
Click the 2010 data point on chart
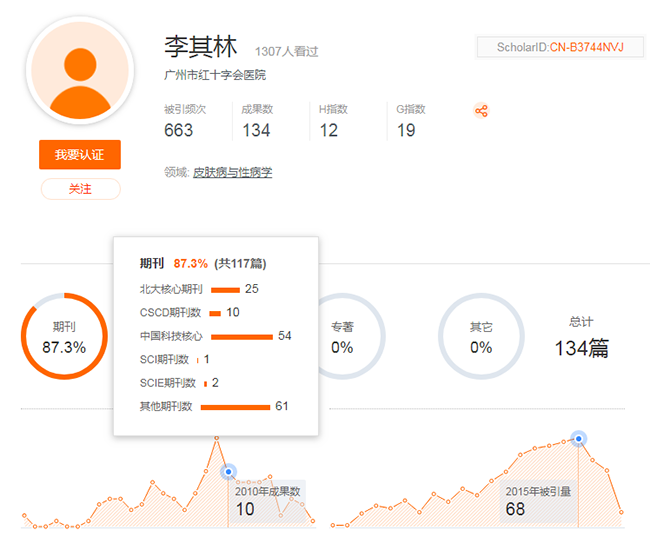point(228,472)
